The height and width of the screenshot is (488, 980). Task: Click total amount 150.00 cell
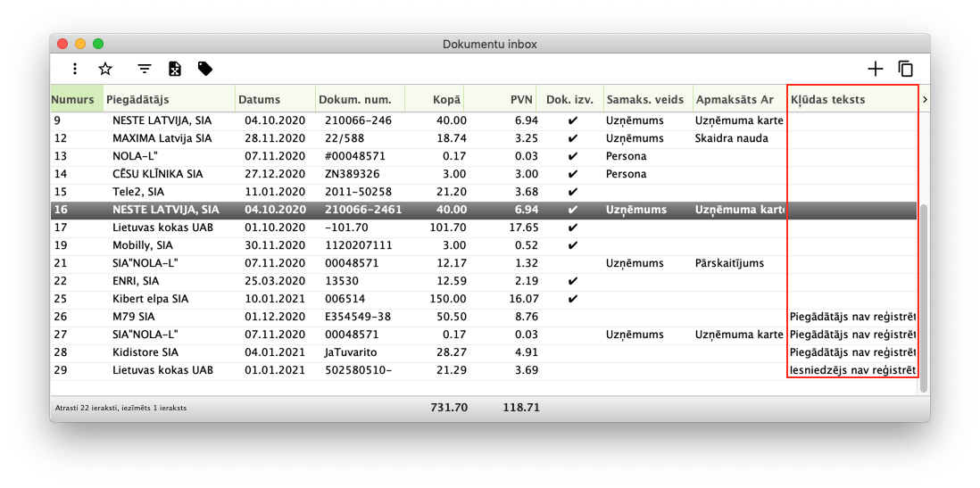tap(447, 299)
